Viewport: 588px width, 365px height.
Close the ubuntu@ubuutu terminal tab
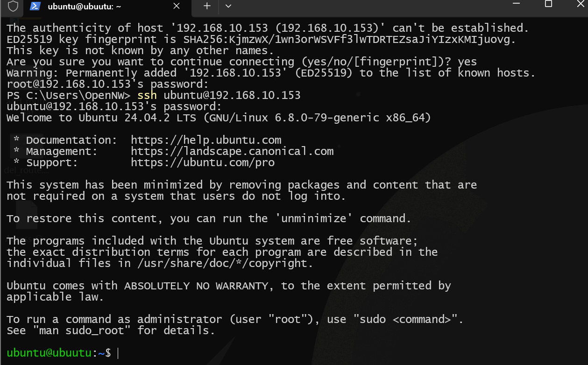point(177,7)
